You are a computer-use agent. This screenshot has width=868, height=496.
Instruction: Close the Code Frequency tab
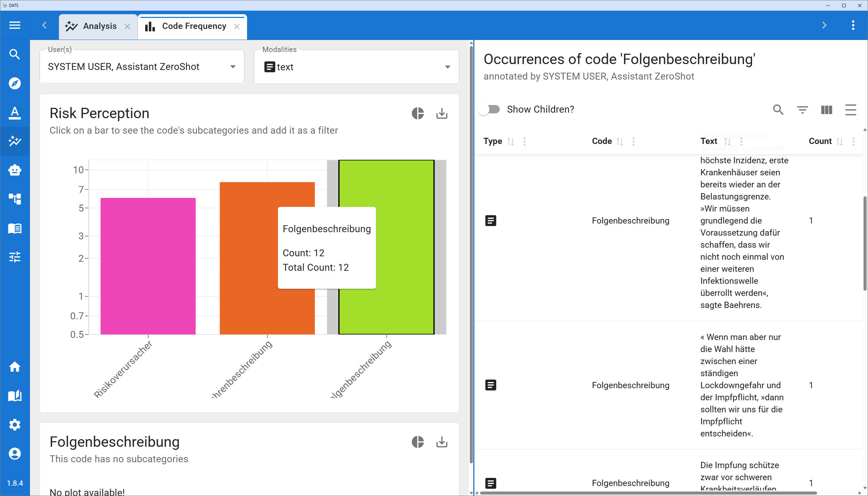pos(237,26)
